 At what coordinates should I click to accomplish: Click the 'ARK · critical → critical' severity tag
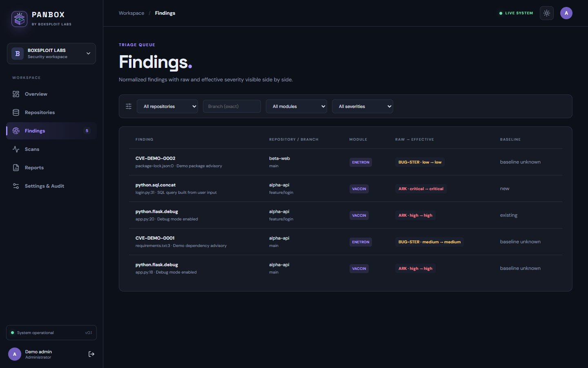[421, 189]
